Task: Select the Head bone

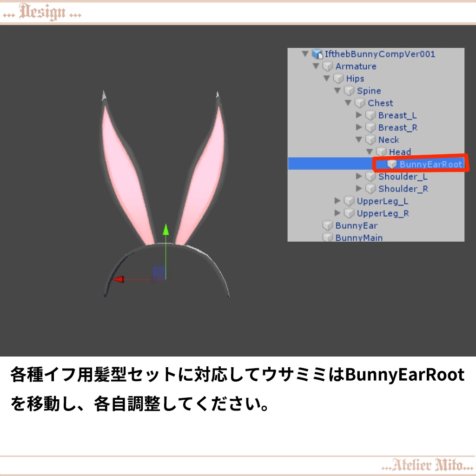Action: 400,152
